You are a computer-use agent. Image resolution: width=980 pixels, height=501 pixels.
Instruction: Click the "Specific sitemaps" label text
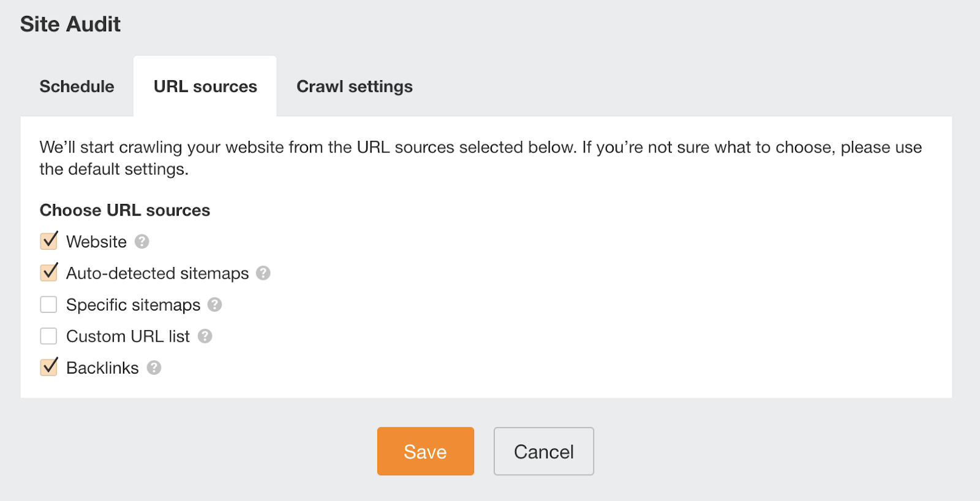point(133,305)
